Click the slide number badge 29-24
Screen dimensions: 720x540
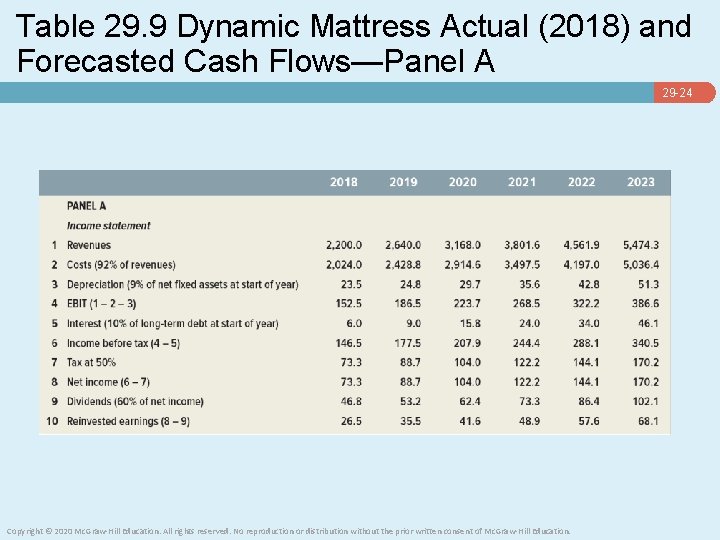(x=684, y=93)
